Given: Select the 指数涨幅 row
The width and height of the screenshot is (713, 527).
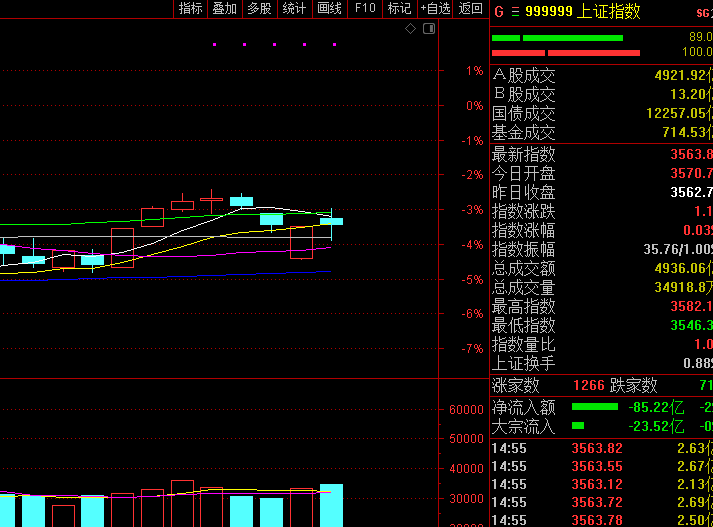Looking at the screenshot, I should pos(602,231).
